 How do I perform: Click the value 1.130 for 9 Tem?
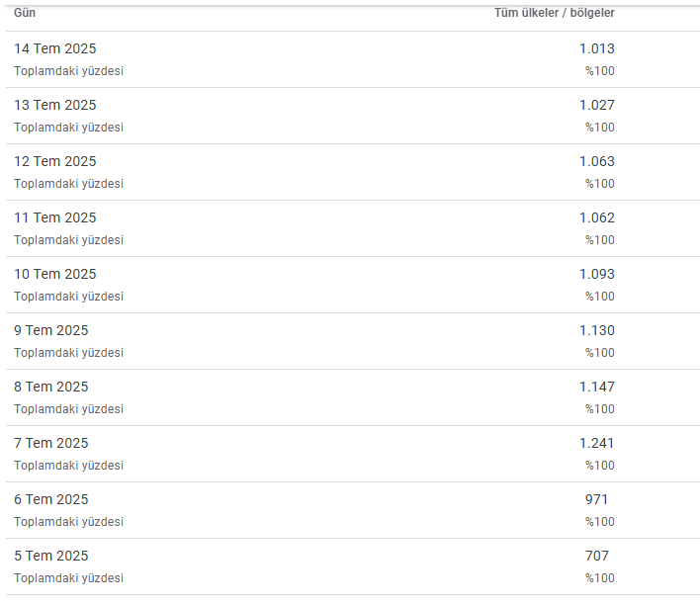click(597, 330)
